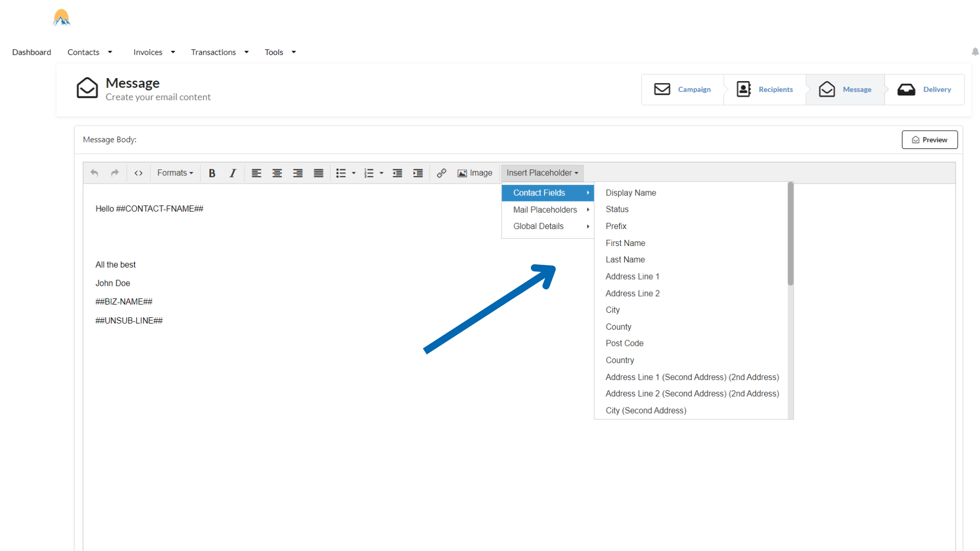
Task: Open the Insert Placeholder dropdown
Action: pyautogui.click(x=542, y=173)
